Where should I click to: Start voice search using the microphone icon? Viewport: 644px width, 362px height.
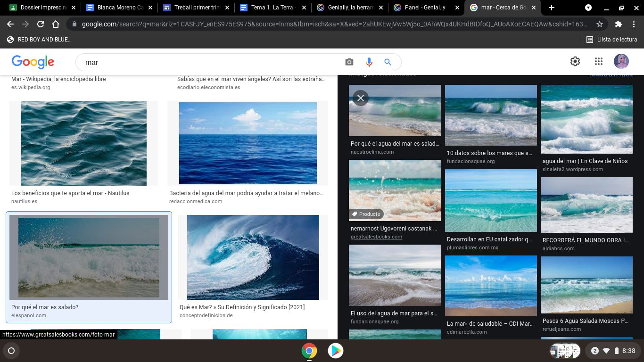[x=369, y=62]
